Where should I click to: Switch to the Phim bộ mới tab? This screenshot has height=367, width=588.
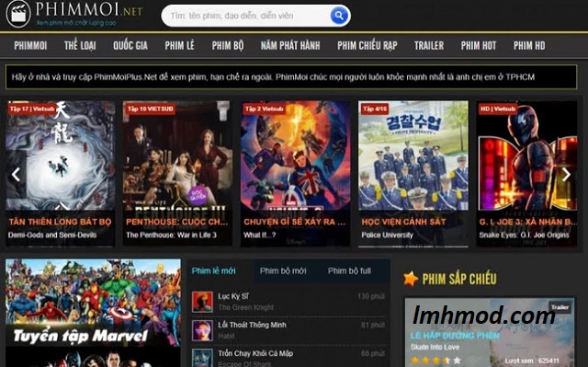point(283,271)
